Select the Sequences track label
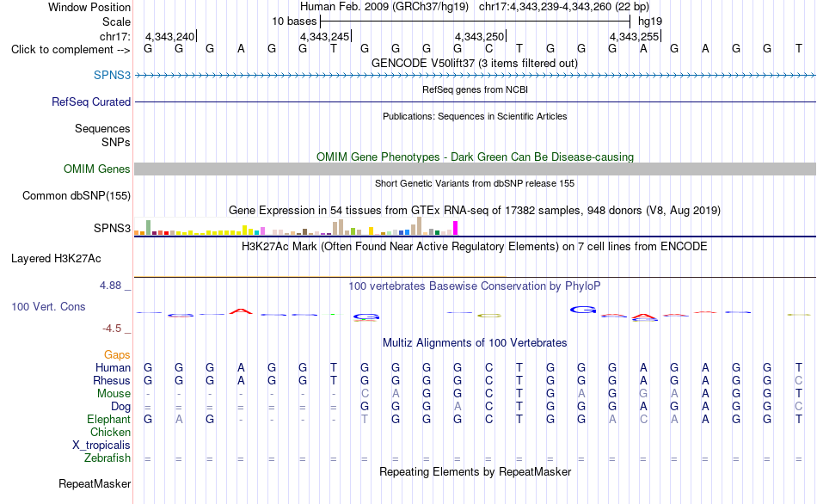Screen dimensions: 817x504 pyautogui.click(x=102, y=128)
